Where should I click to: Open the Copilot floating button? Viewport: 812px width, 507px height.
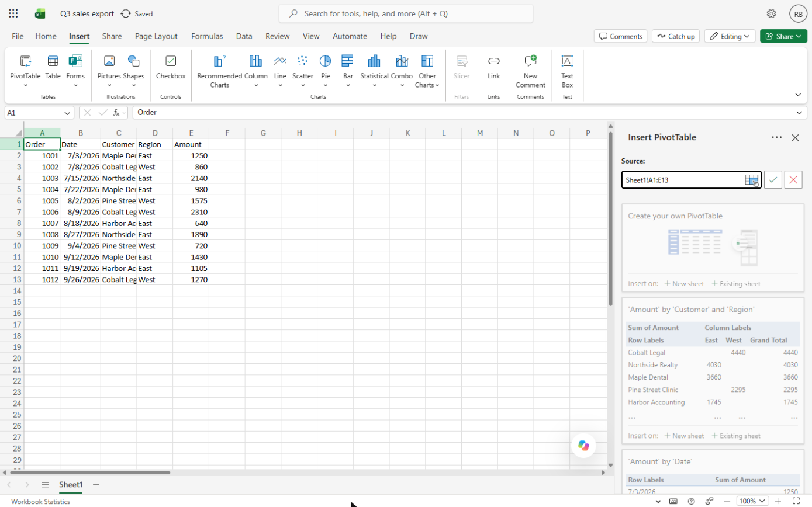coord(583,446)
